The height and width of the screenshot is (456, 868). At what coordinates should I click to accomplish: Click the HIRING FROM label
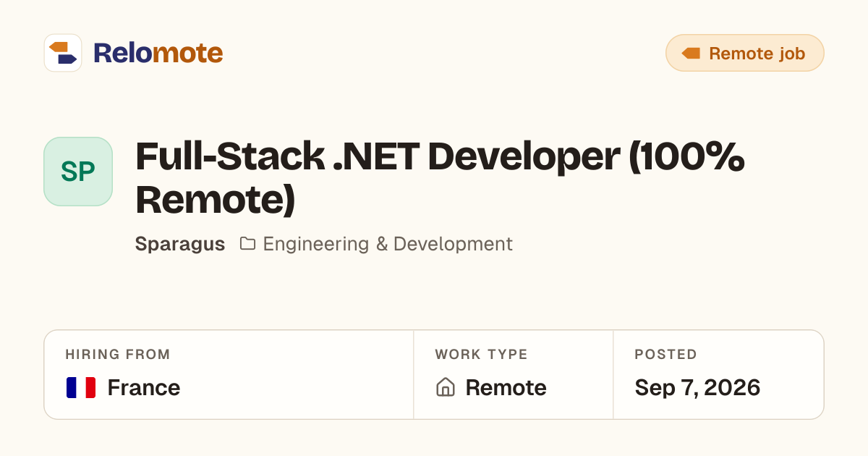click(x=118, y=355)
